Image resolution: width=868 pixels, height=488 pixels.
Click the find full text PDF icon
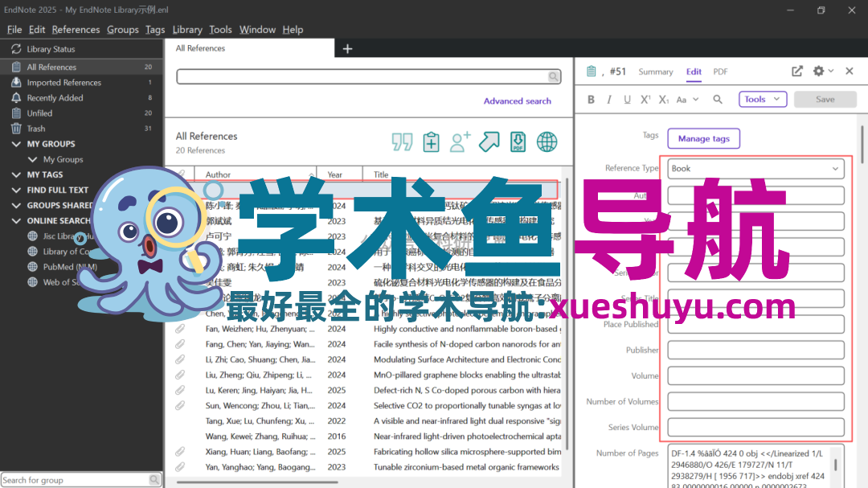click(518, 141)
